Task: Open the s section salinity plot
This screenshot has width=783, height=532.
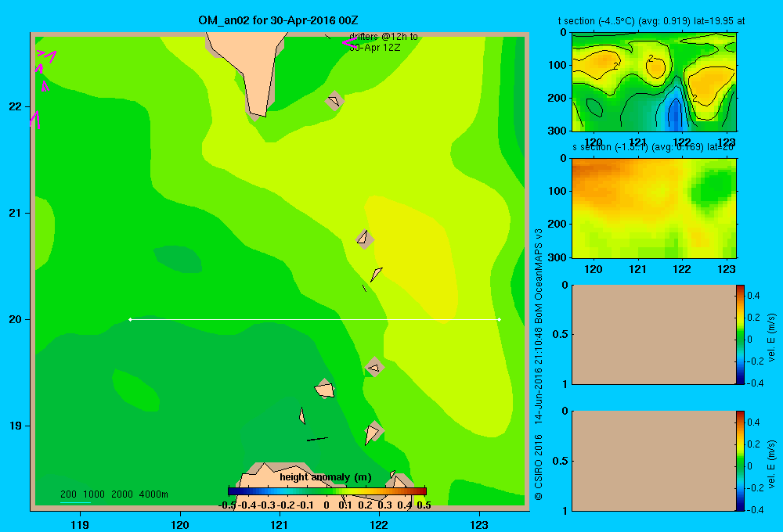Action: (654, 207)
